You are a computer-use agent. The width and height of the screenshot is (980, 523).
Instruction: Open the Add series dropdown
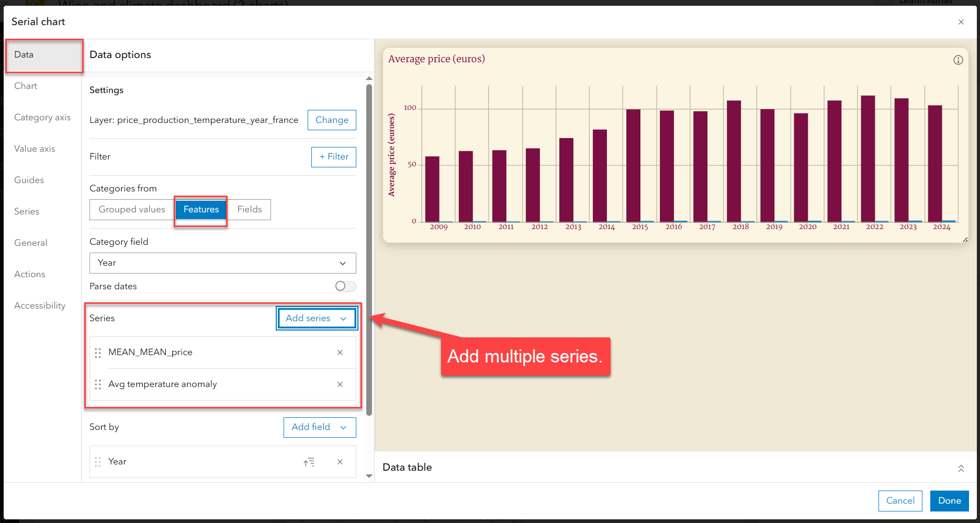[316, 318]
